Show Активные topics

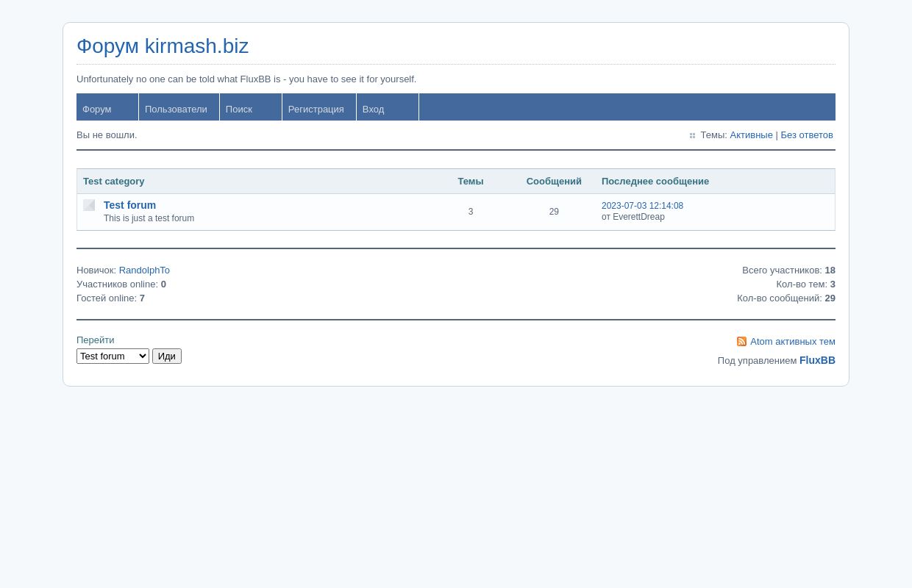click(751, 135)
